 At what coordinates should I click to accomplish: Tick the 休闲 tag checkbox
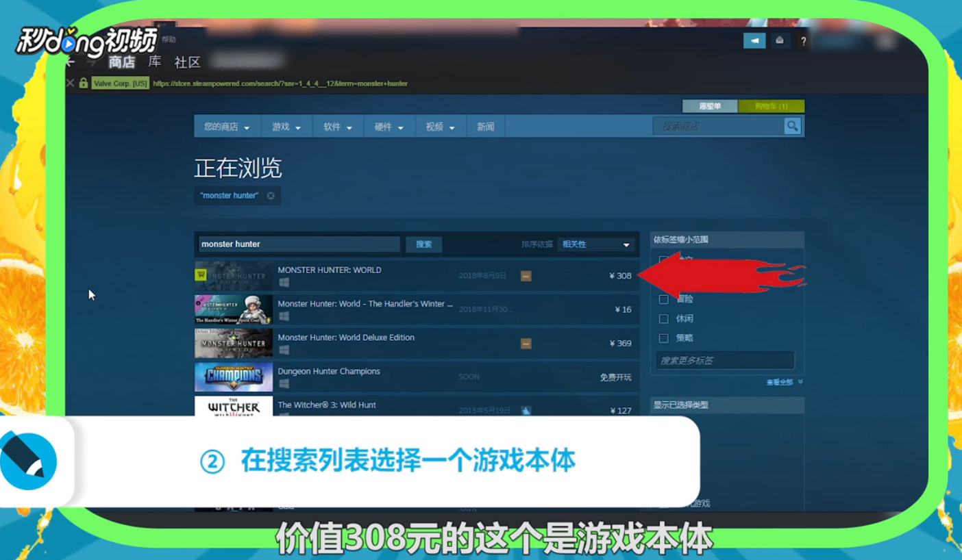pyautogui.click(x=663, y=318)
